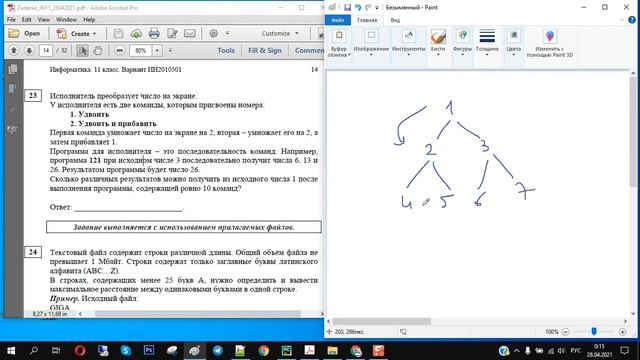This screenshot has width=640, height=360.
Task: Go to previous page with the up arrow
Action: pos(13,51)
